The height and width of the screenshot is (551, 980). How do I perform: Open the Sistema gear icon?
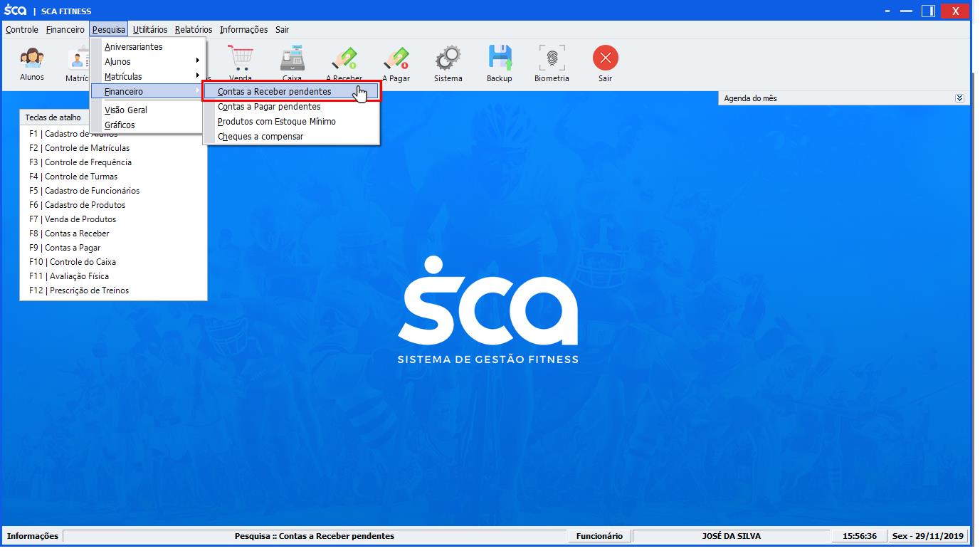click(448, 63)
